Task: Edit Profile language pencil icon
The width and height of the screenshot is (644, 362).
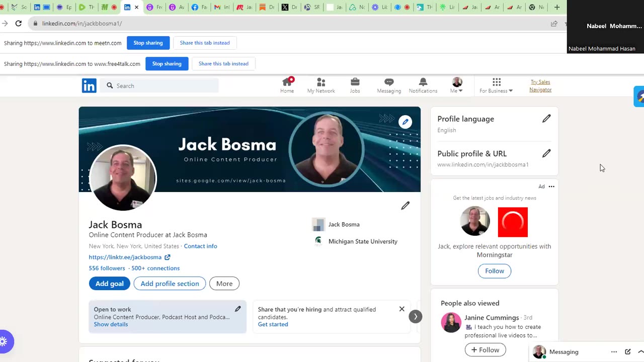Action: (x=546, y=119)
